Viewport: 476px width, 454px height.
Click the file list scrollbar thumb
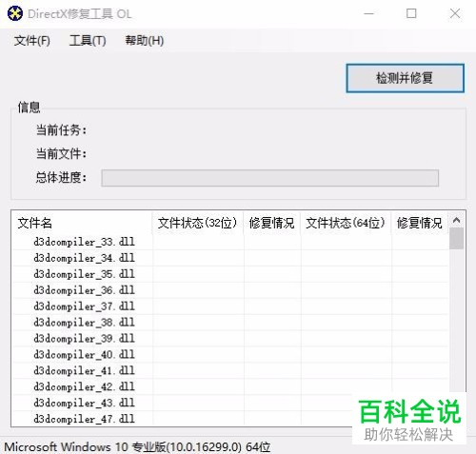pyautogui.click(x=457, y=239)
